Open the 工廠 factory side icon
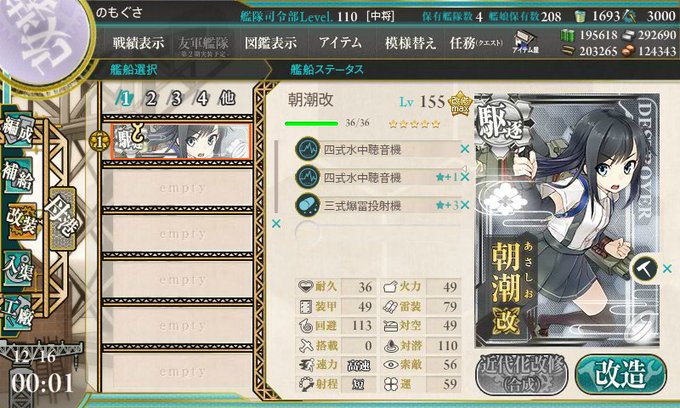Viewport: 680px width, 408px height. 17,313
